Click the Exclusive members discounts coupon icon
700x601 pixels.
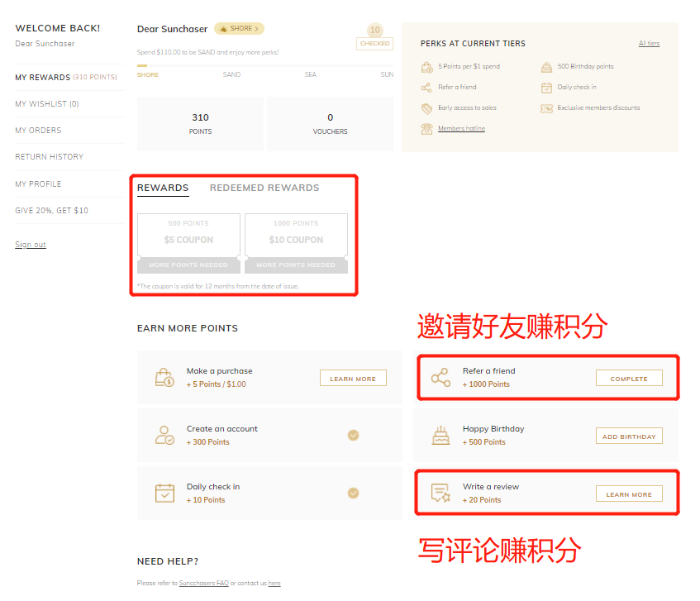click(x=546, y=107)
